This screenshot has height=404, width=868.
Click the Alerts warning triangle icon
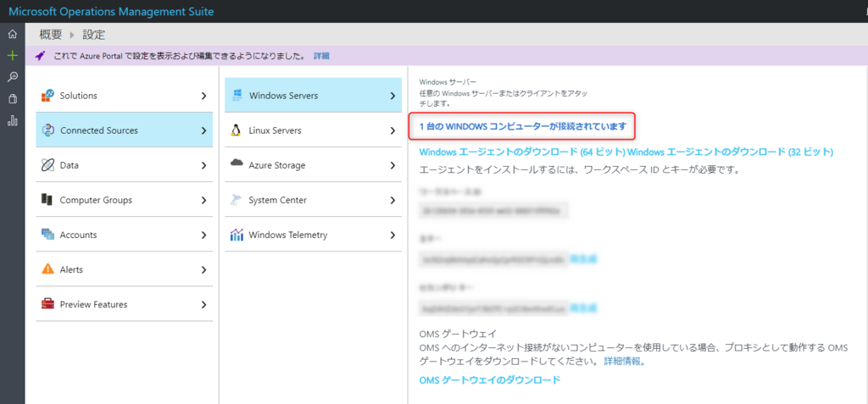pyautogui.click(x=48, y=269)
